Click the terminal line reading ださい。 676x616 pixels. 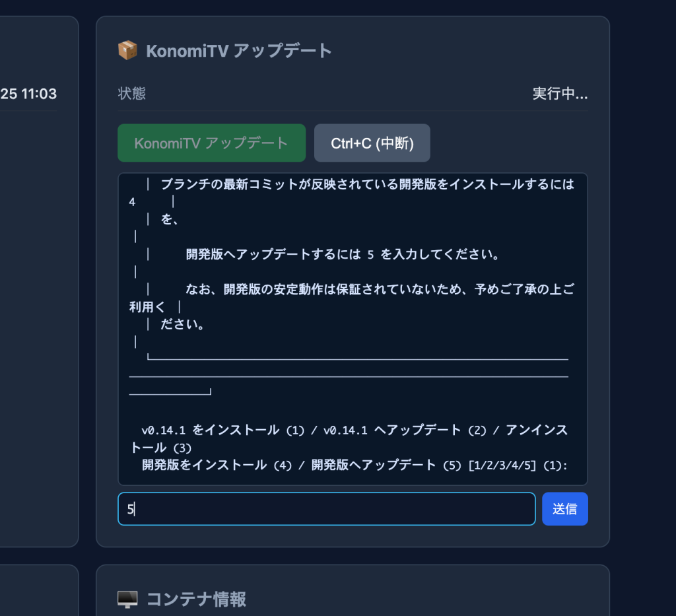click(x=182, y=324)
